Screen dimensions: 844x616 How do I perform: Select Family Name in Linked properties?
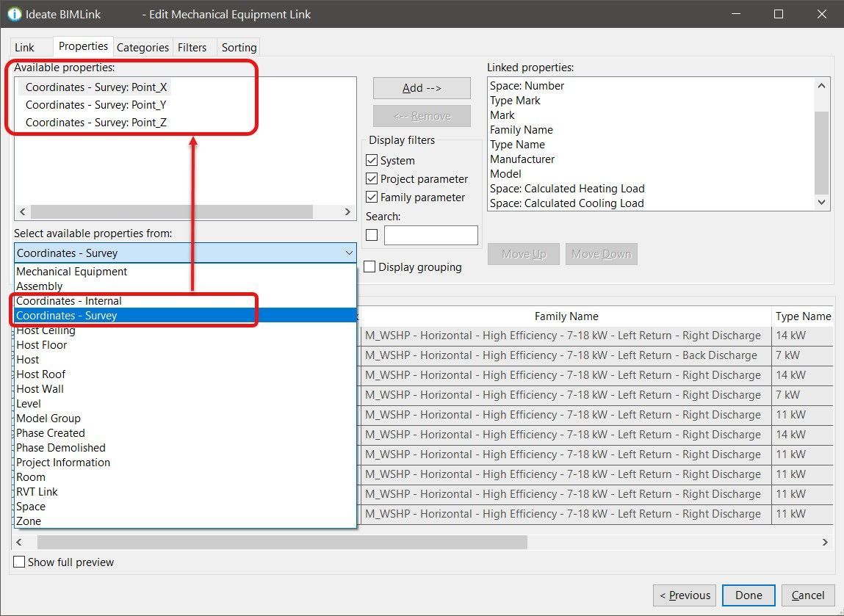pos(521,130)
